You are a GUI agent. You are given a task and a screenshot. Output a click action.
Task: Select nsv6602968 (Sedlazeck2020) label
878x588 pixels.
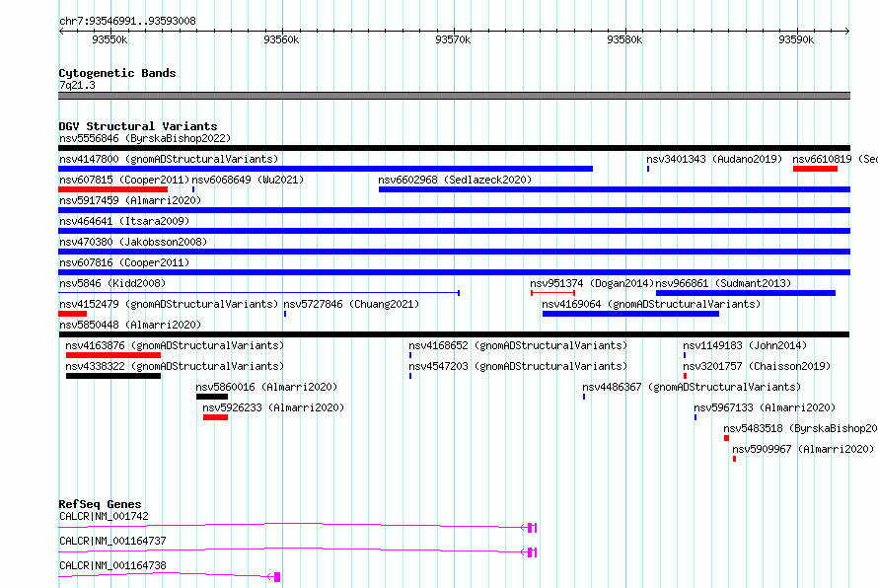(x=455, y=180)
